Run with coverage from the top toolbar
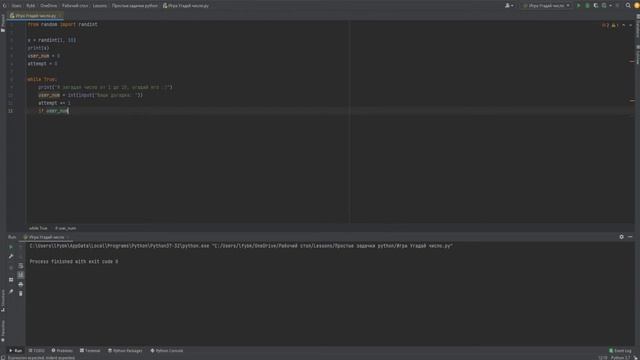Image resolution: width=640 pixels, height=360 pixels. pos(596,6)
